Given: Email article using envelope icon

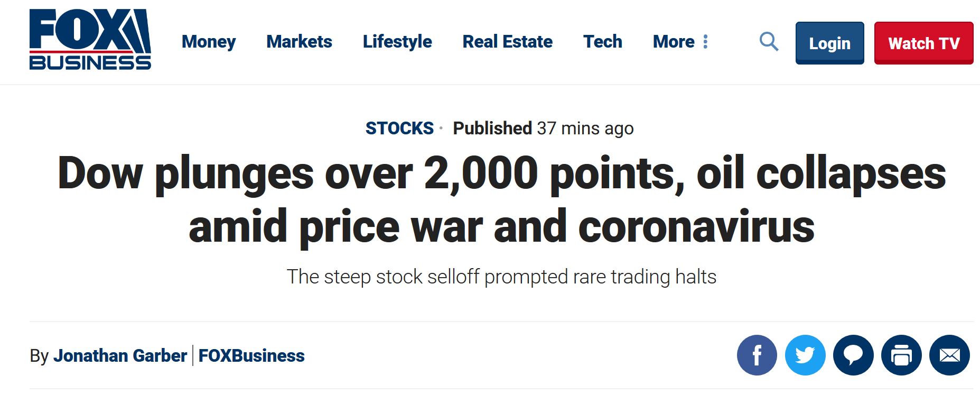Looking at the screenshot, I should click(x=949, y=355).
